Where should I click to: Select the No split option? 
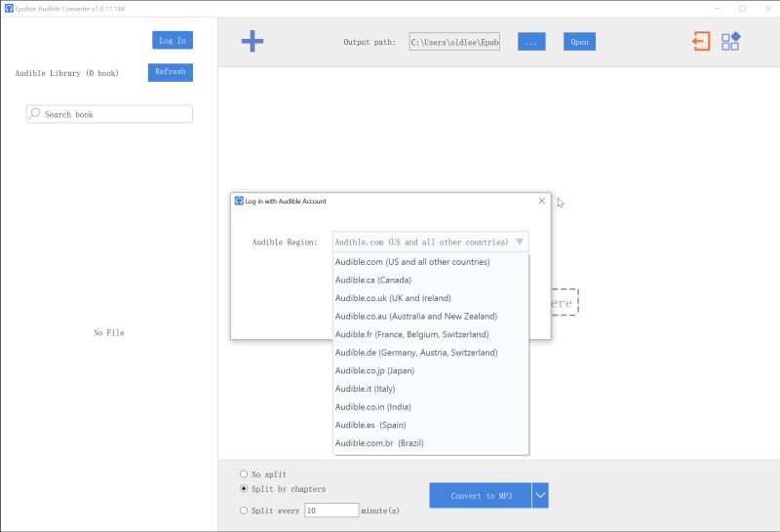click(x=244, y=475)
